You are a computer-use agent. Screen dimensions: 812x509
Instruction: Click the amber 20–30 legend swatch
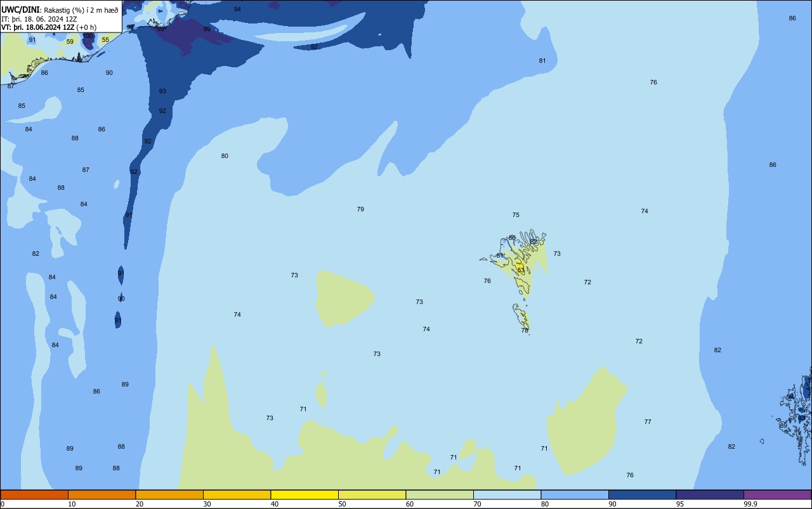(x=169, y=494)
